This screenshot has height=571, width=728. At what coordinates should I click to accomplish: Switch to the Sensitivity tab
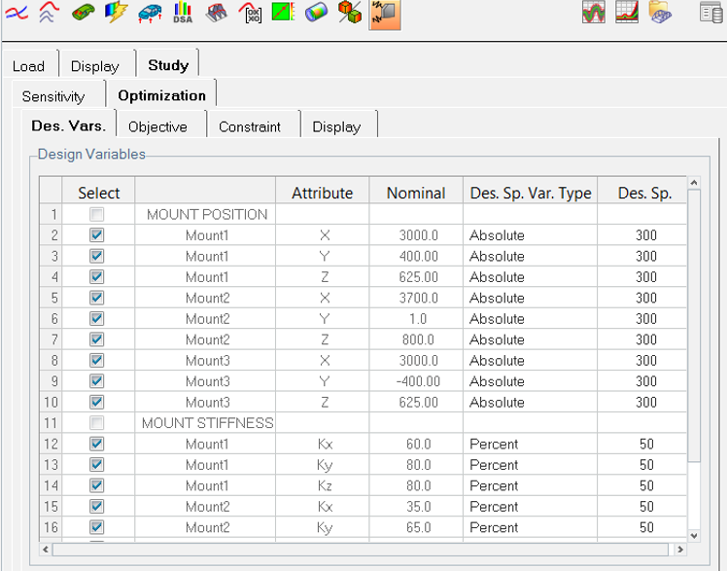(x=53, y=96)
